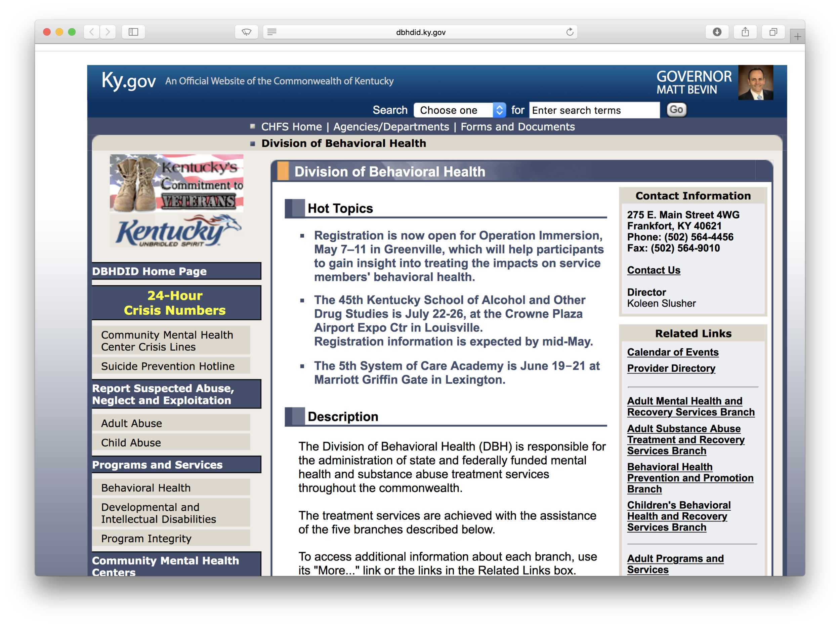Viewport: 840px width, 626px height.
Task: Open the Operation Immersion registration hot topic
Action: coord(458,256)
